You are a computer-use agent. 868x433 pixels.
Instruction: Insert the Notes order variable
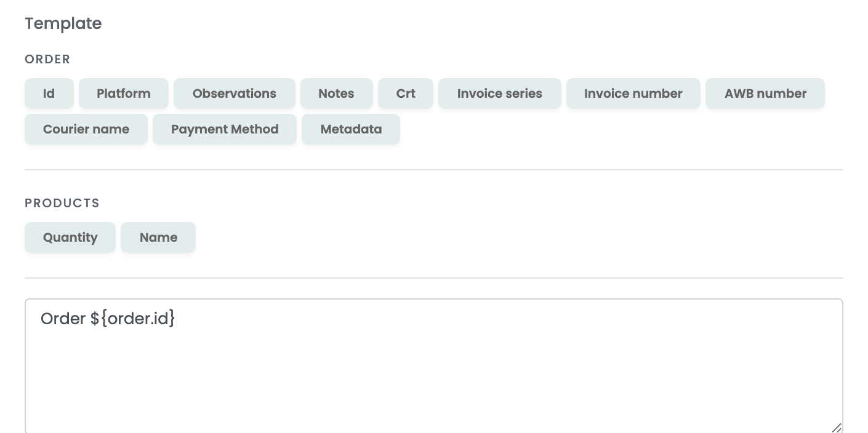tap(336, 93)
